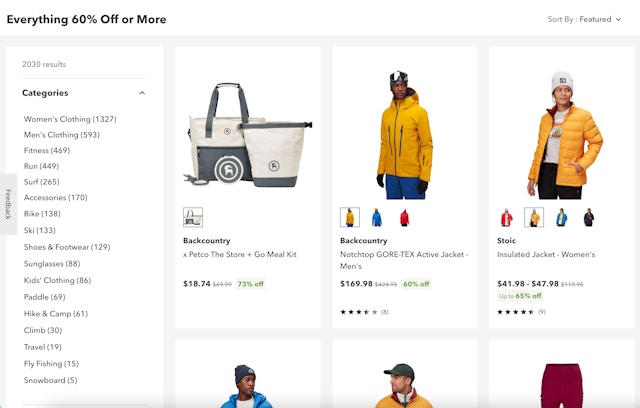The width and height of the screenshot is (640, 408).
Task: Filter by Men's Clothing category
Action: [62, 135]
